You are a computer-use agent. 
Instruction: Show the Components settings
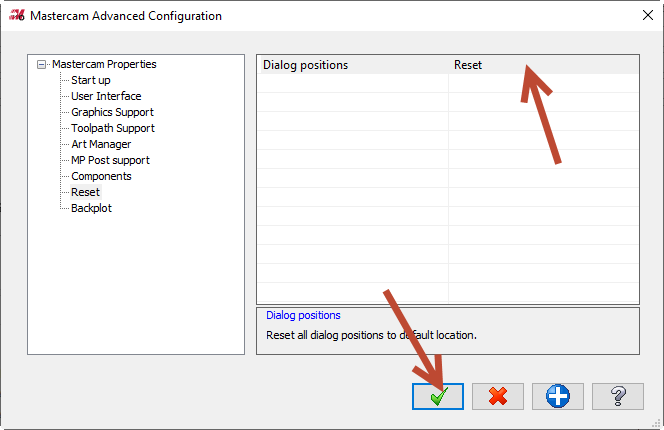(101, 176)
